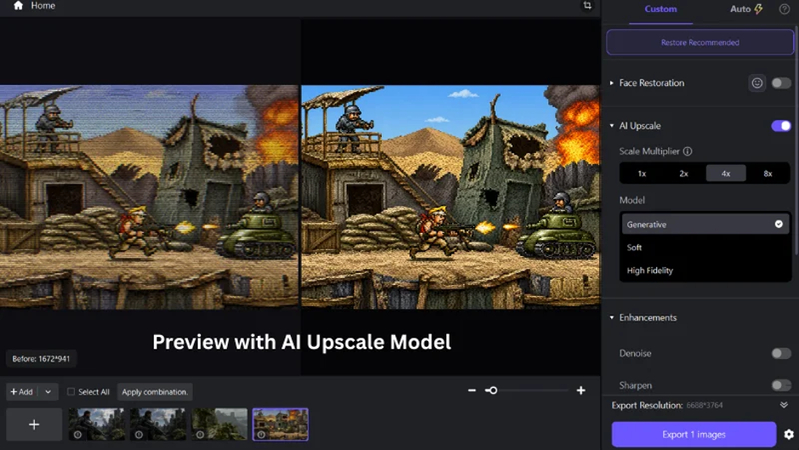Click the Scale Multiplier info icon
The image size is (799, 450).
tap(687, 151)
